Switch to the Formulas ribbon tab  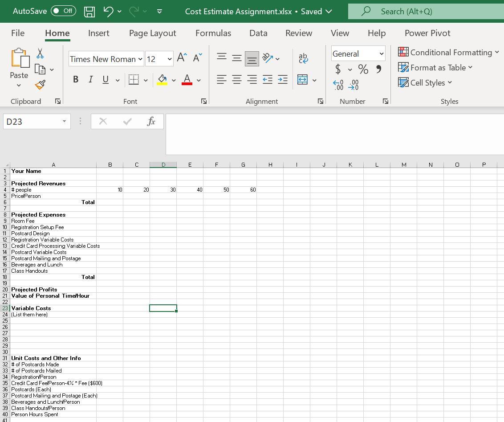(213, 33)
